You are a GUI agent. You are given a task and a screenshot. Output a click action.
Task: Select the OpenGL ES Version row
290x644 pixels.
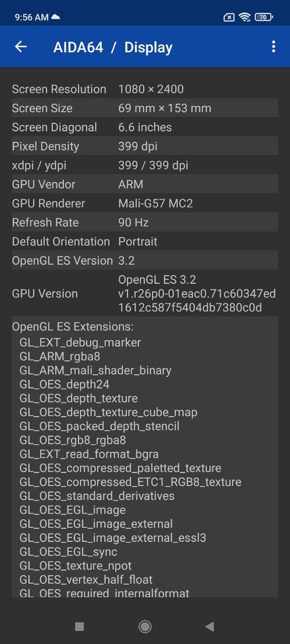tap(145, 261)
